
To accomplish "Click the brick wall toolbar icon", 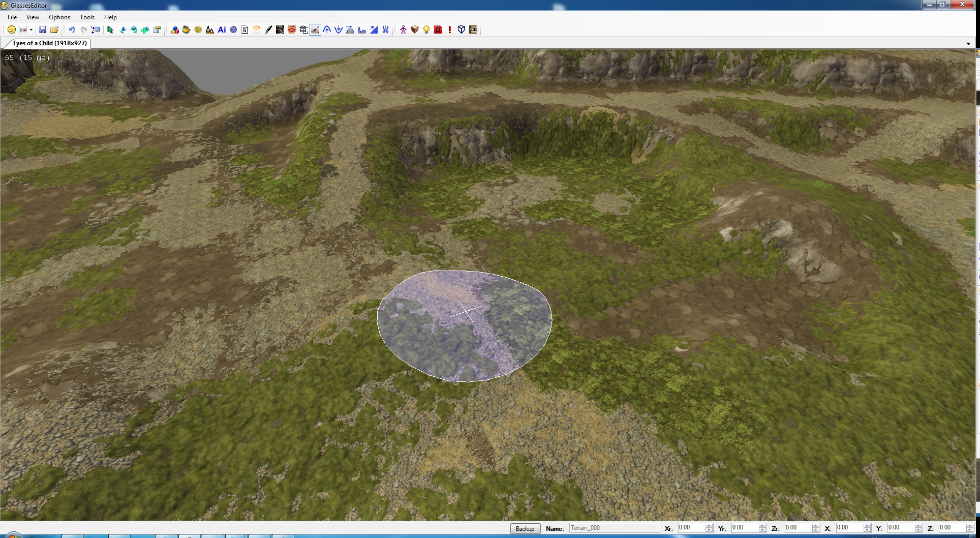I will click(x=473, y=30).
